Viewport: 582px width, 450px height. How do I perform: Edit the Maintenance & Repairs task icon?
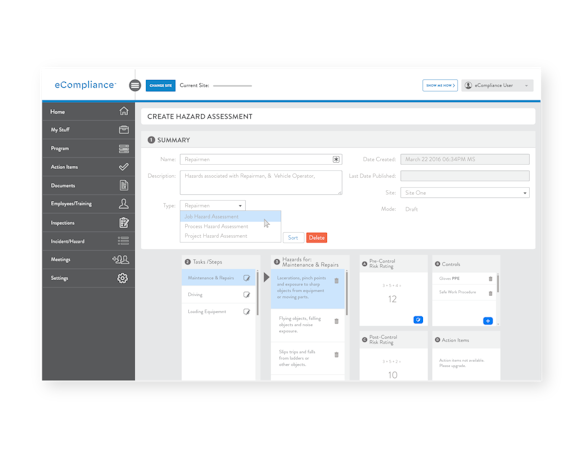[x=246, y=278]
